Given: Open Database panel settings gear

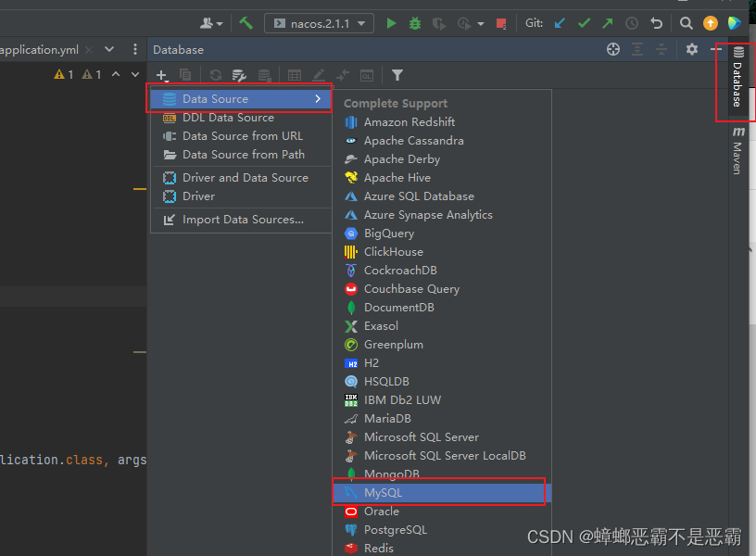Looking at the screenshot, I should (692, 49).
